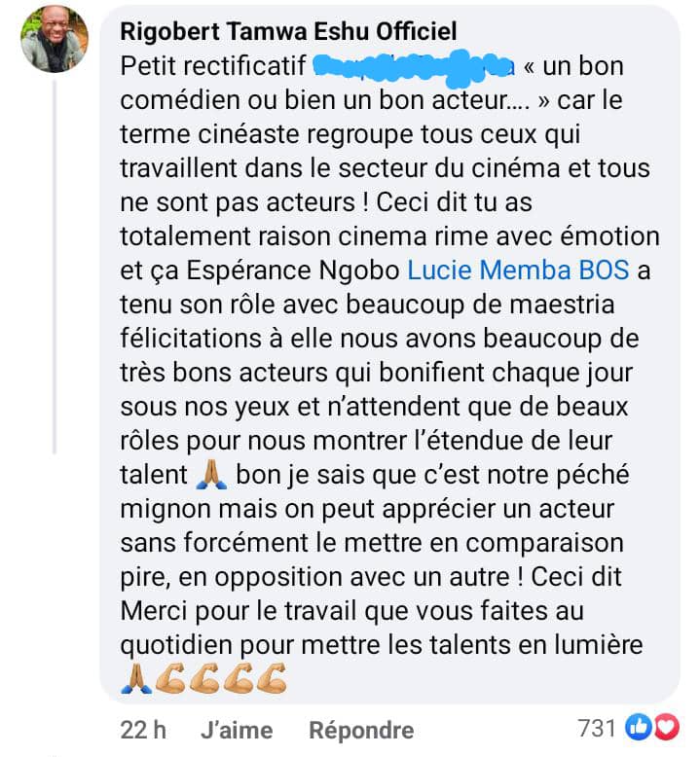Screen dimensions: 700x757
Task: Click the blue thumbs-up Like reaction icon
Action: 639,727
